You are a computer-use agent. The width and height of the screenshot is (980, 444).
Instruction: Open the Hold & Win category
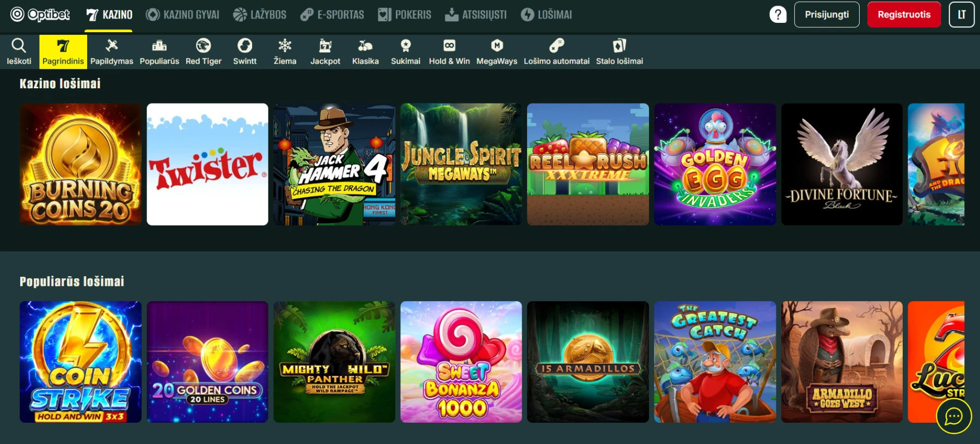(449, 51)
